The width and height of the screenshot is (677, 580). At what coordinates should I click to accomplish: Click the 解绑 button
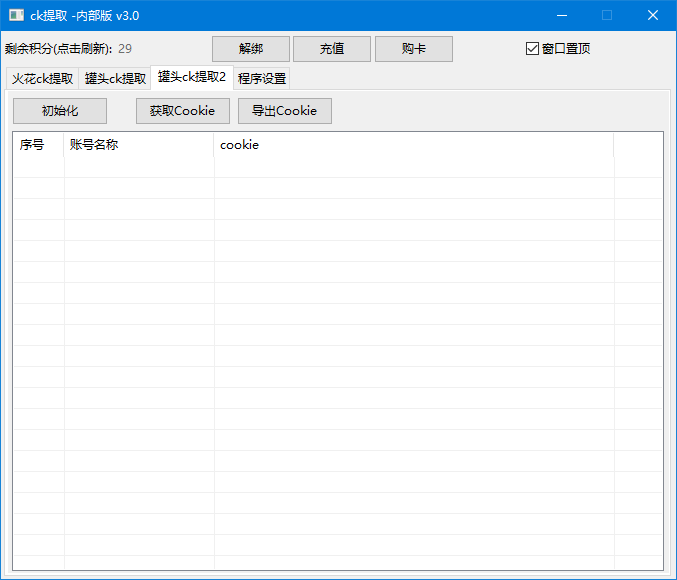click(251, 49)
